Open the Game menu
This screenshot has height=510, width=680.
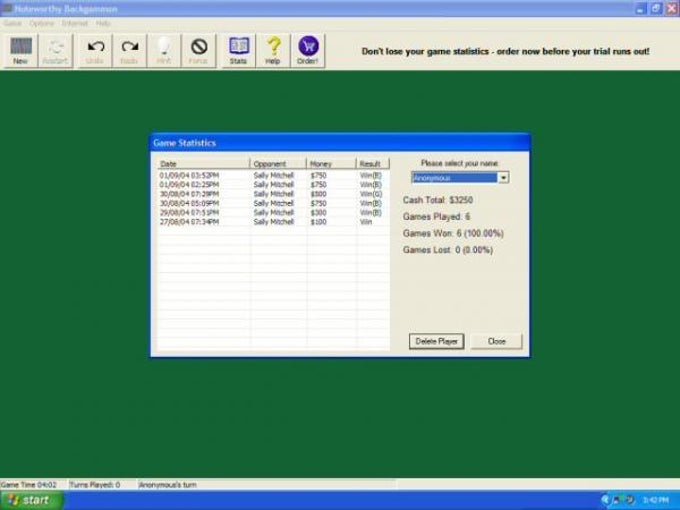pyautogui.click(x=13, y=23)
